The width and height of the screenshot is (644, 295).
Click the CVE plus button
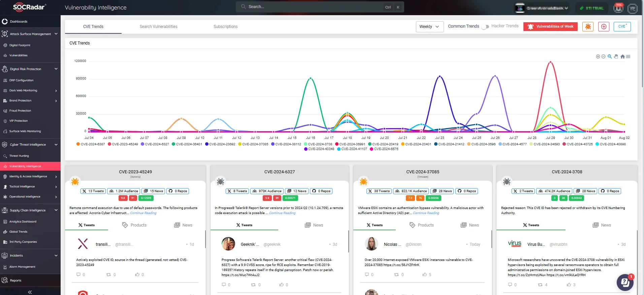[622, 27]
